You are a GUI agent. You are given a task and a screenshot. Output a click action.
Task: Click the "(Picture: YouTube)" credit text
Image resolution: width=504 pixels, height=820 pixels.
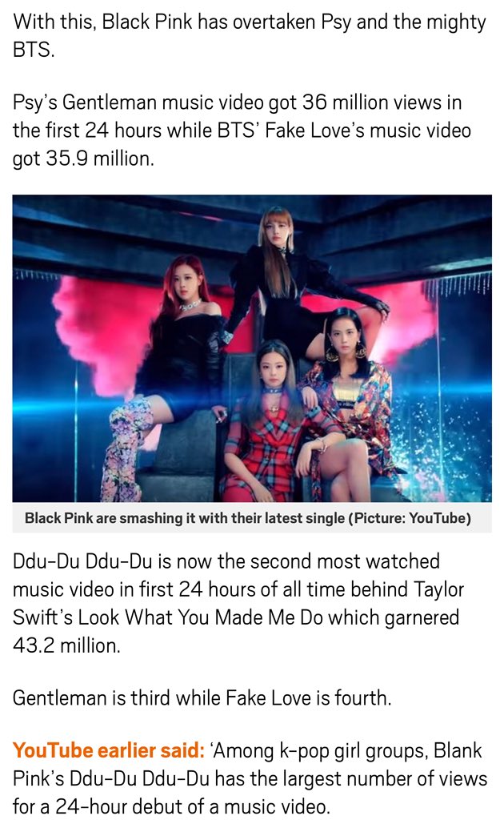click(x=410, y=518)
